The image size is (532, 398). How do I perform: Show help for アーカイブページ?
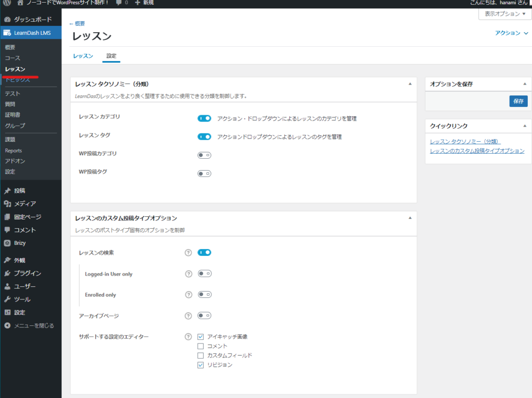(x=188, y=316)
